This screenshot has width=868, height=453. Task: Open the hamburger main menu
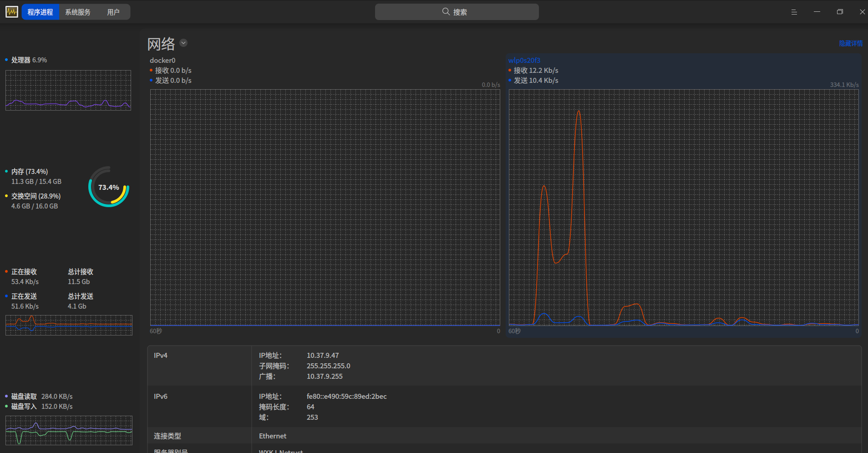click(x=794, y=12)
